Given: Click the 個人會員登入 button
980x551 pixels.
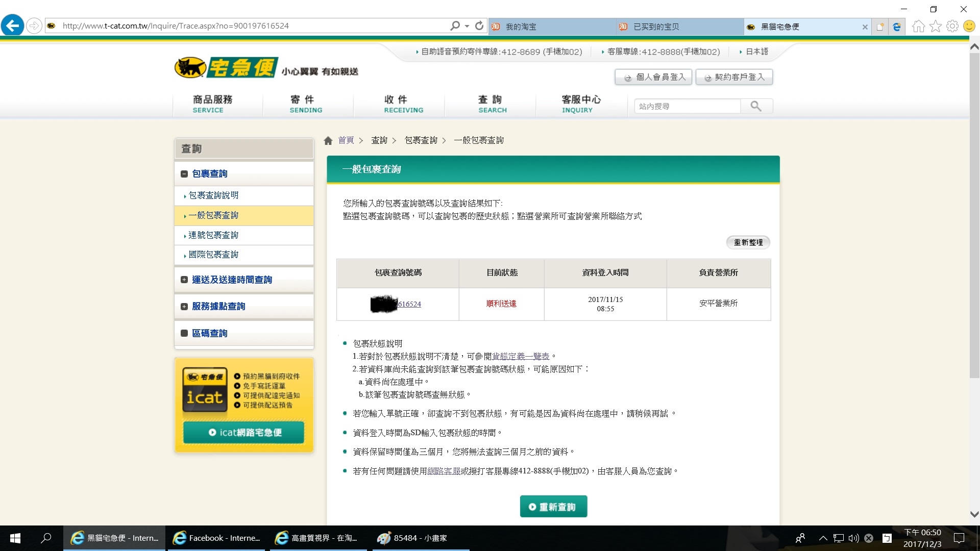Looking at the screenshot, I should point(653,77).
